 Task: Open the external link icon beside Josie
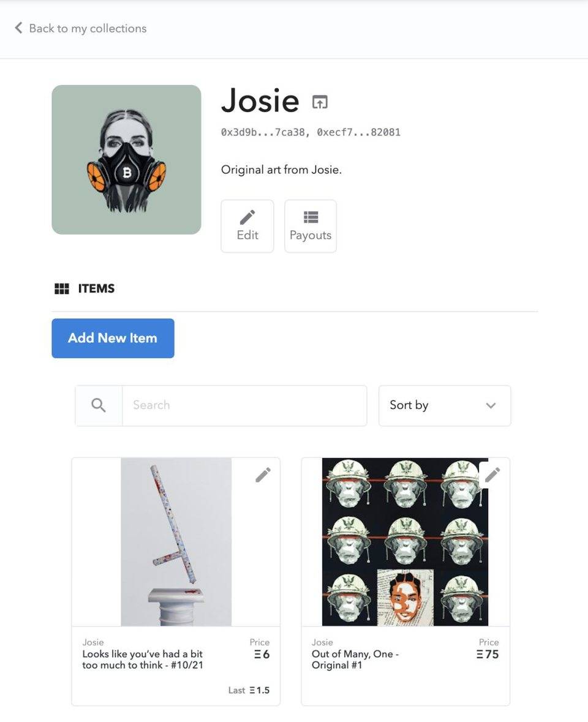(x=320, y=102)
